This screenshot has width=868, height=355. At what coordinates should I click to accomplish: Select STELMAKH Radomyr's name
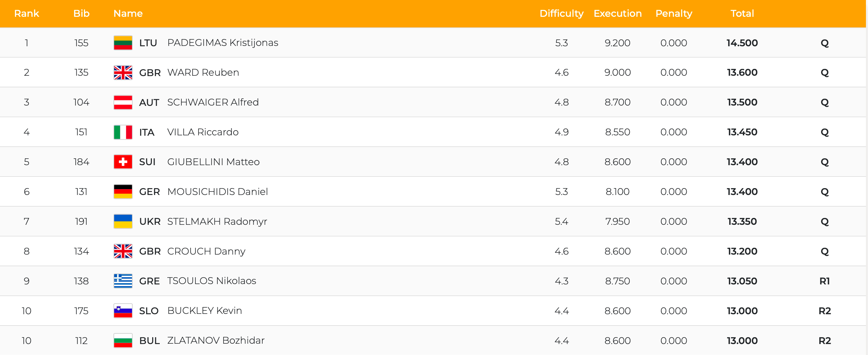(217, 221)
